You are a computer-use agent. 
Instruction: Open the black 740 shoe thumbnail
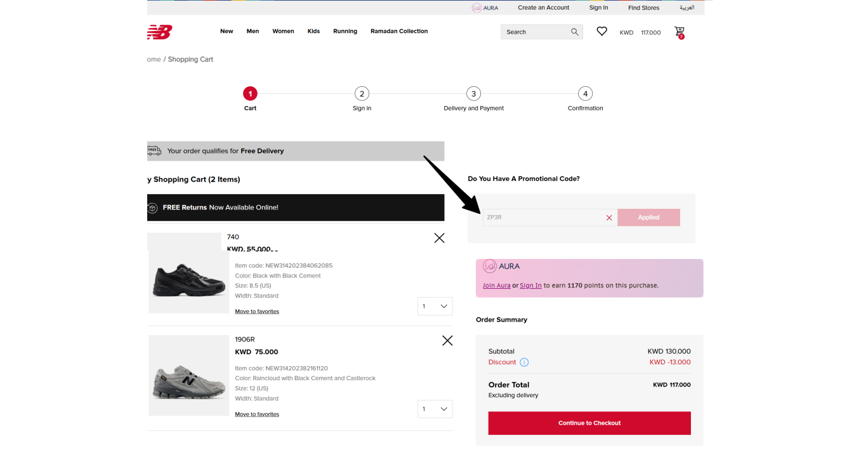189,282
